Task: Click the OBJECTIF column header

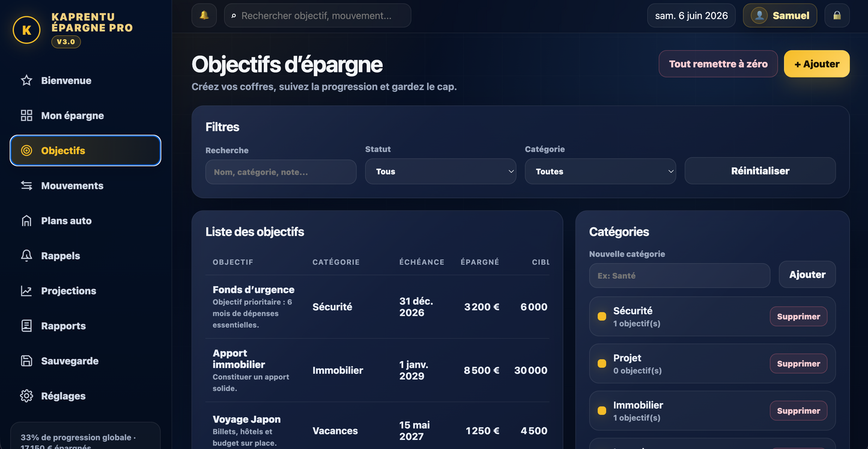Action: click(x=233, y=262)
